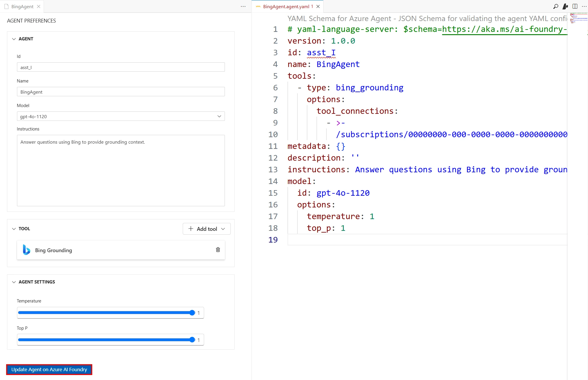
Task: Open the split editor icon top right
Action: coord(575,6)
